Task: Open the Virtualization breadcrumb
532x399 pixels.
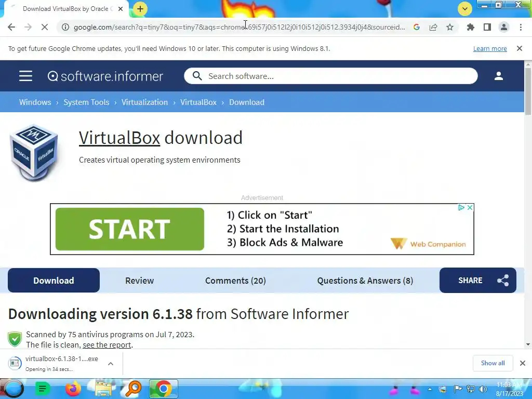Action: point(144,102)
